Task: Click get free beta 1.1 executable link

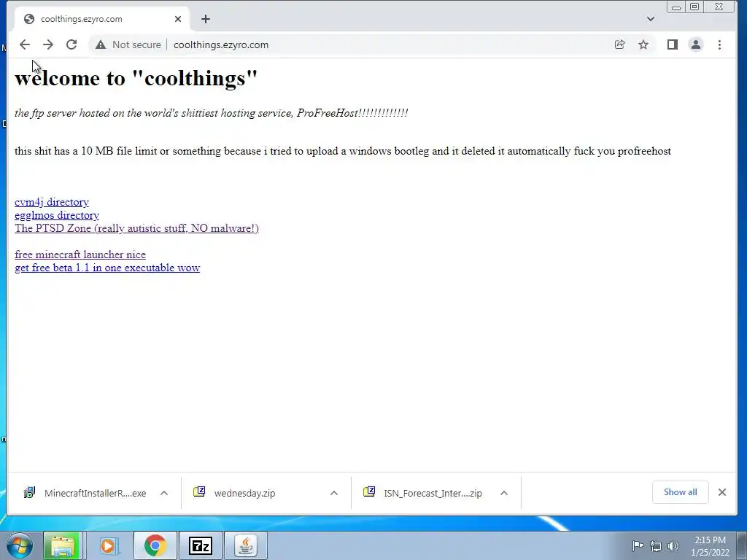Action: coord(107,268)
